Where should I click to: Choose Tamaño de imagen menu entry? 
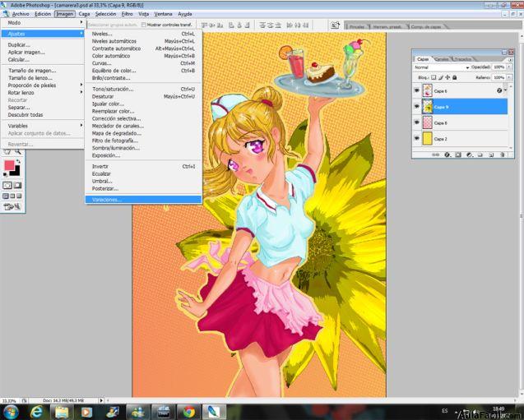click(42, 71)
